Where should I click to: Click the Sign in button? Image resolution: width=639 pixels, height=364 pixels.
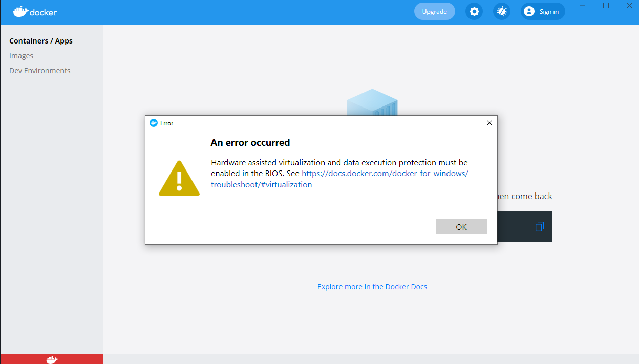[x=543, y=11]
